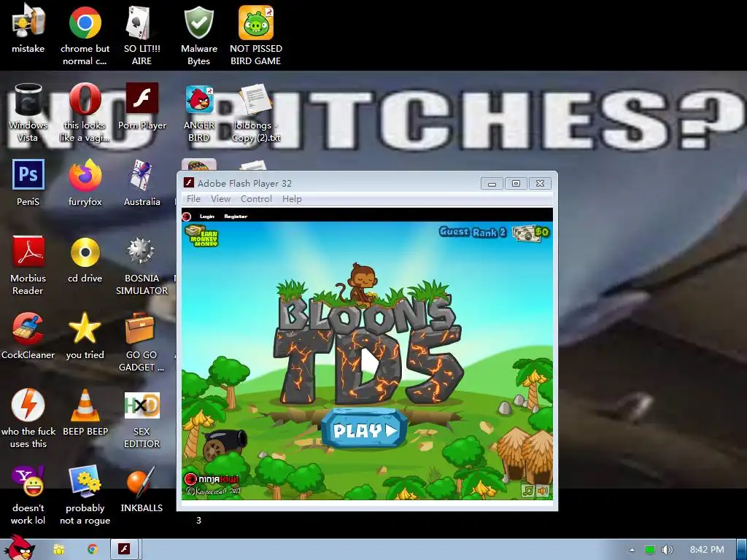The width and height of the screenshot is (747, 560).
Task: Open the 'you tried' star icon
Action: [85, 329]
